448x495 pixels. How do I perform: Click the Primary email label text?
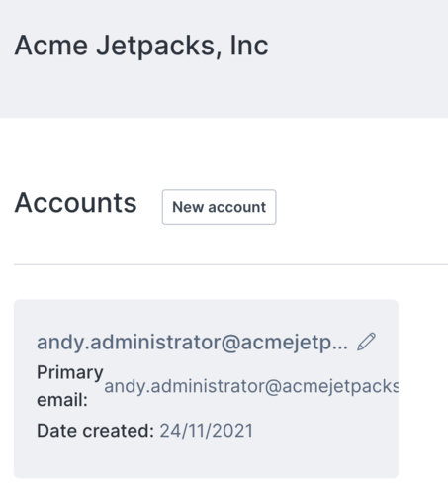pos(70,386)
